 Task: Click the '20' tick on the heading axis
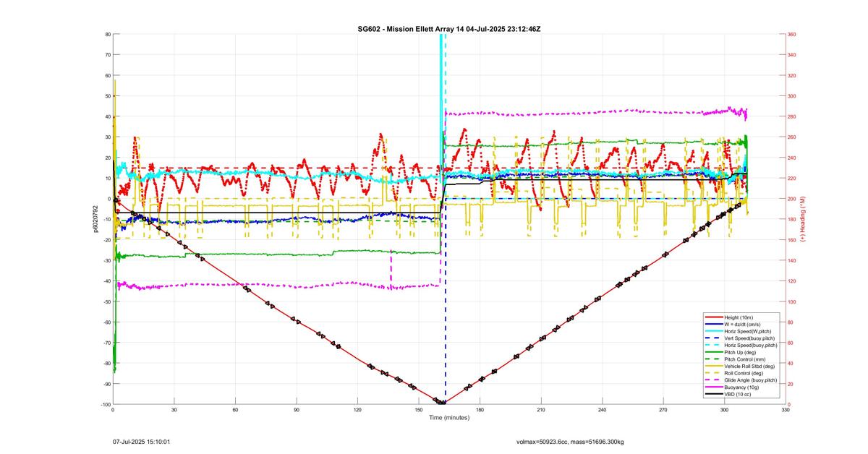[x=791, y=384]
